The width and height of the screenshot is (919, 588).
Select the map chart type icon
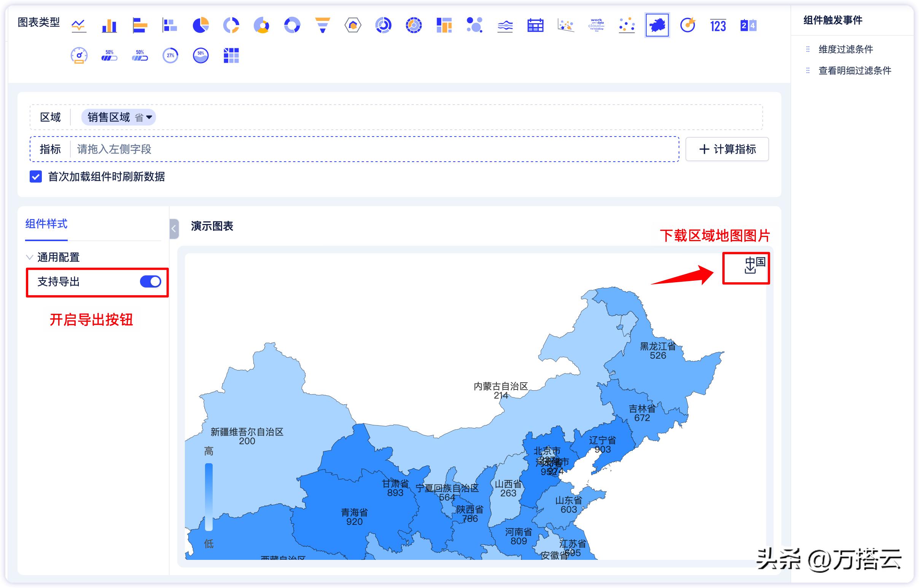(657, 25)
